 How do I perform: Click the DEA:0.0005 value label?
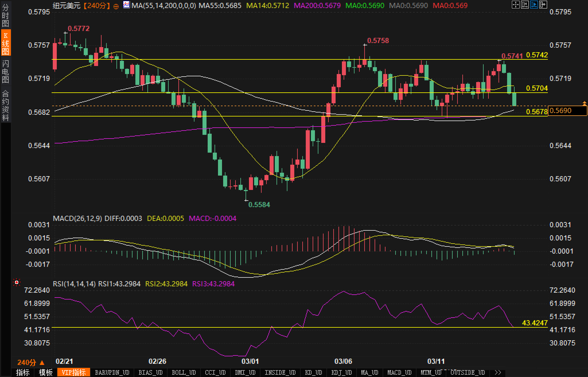click(x=165, y=219)
